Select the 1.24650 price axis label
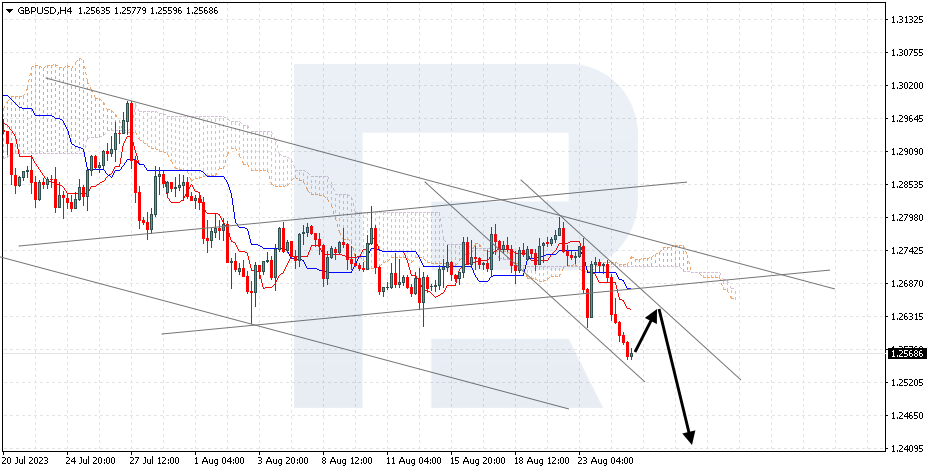 pos(905,415)
